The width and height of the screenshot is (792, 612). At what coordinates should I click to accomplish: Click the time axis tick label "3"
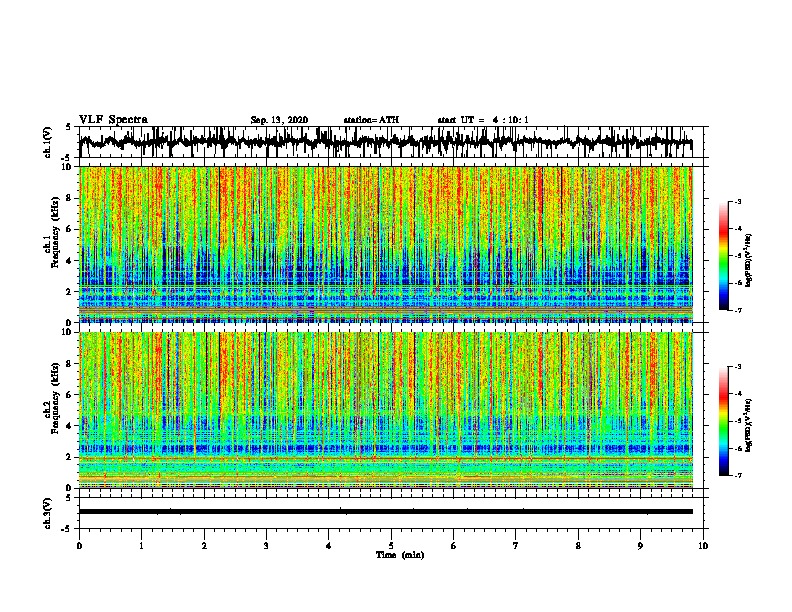(266, 546)
